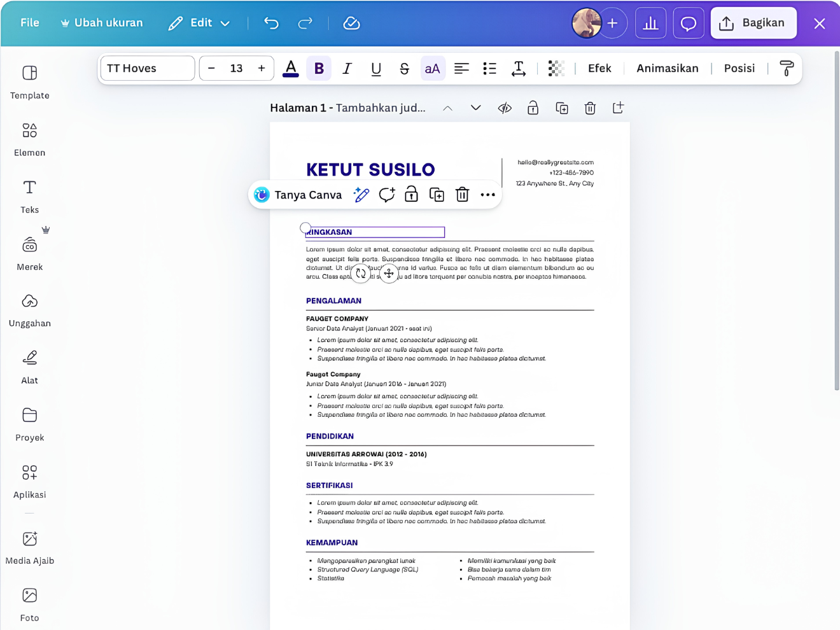Screen dimensions: 840x630
Task: Open the Posisi tab
Action: 739,69
